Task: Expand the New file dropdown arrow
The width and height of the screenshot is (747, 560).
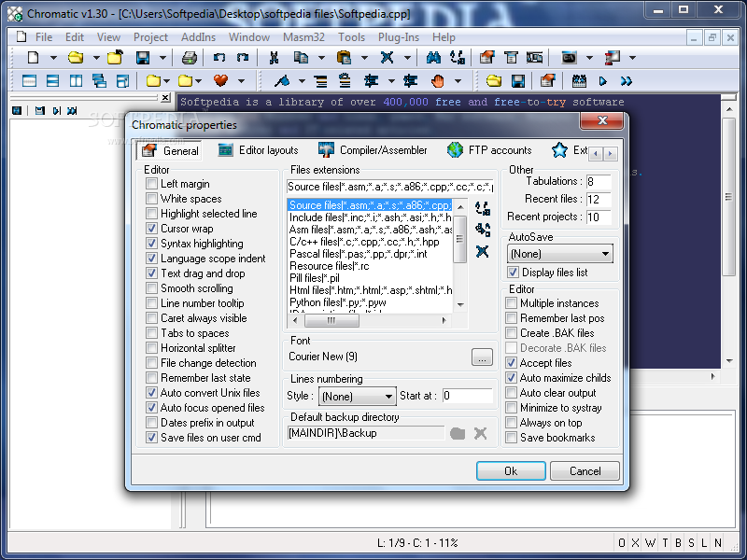Action: coord(53,58)
